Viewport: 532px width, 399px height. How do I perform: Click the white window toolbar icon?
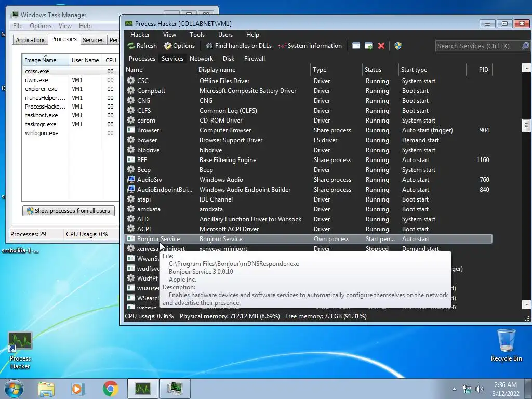click(356, 46)
